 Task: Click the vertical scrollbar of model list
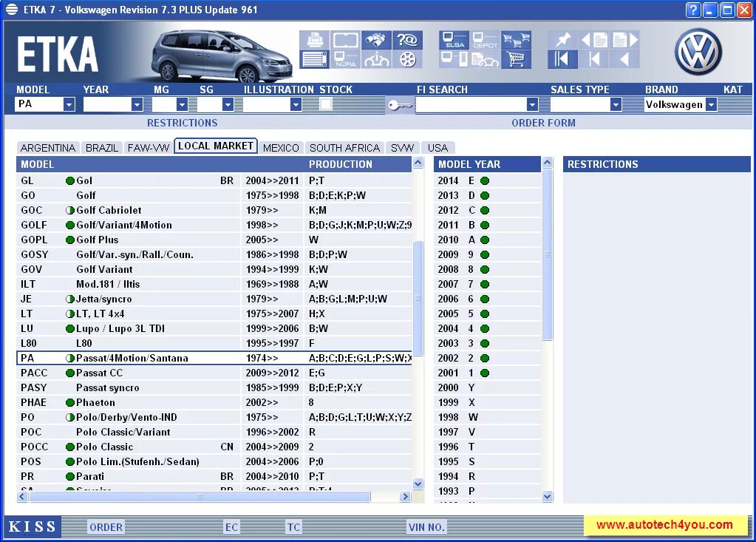(418, 299)
